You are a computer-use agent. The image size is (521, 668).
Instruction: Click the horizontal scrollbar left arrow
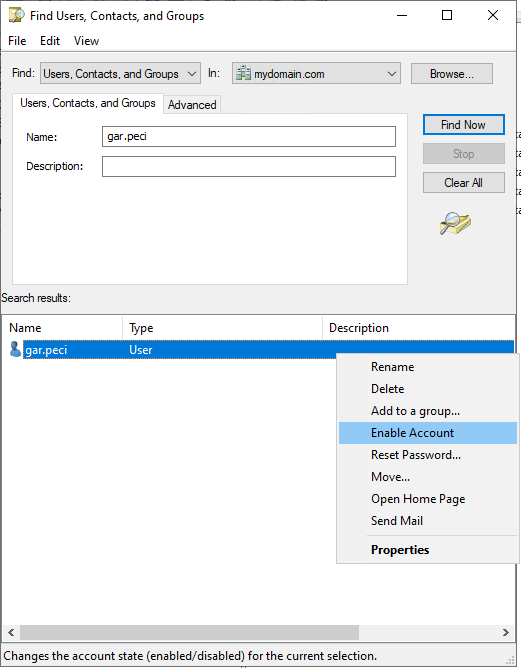(11, 632)
